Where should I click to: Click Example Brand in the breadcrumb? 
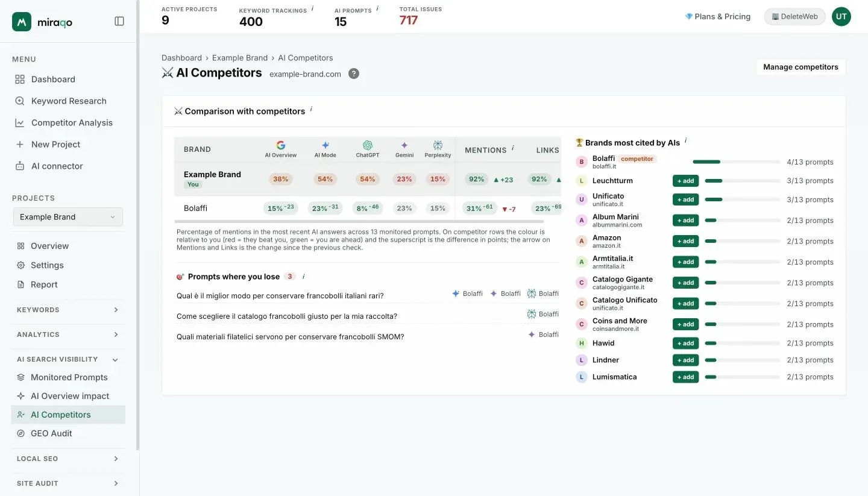(x=240, y=58)
